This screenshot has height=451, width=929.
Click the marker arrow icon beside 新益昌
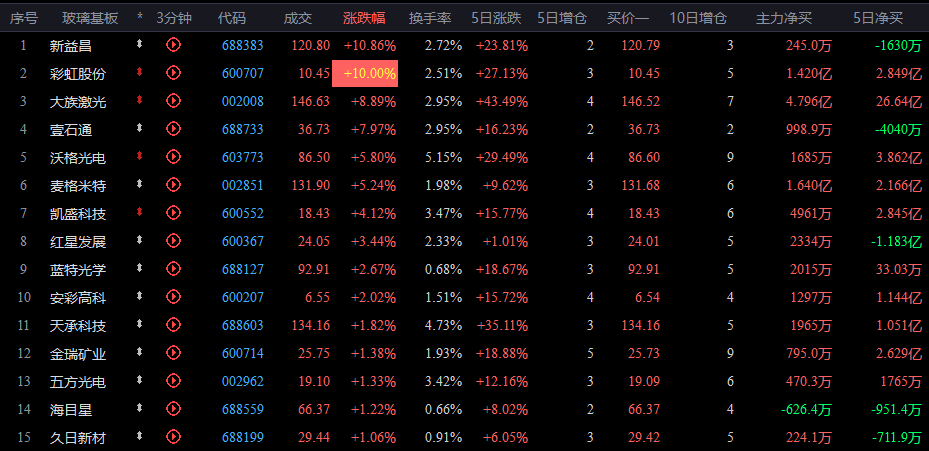pos(140,44)
